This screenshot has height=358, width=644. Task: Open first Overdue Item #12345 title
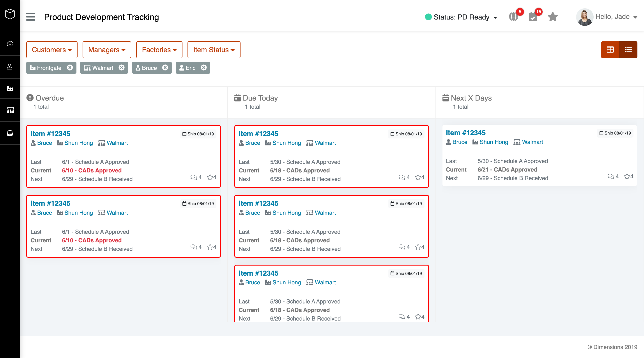(x=51, y=133)
